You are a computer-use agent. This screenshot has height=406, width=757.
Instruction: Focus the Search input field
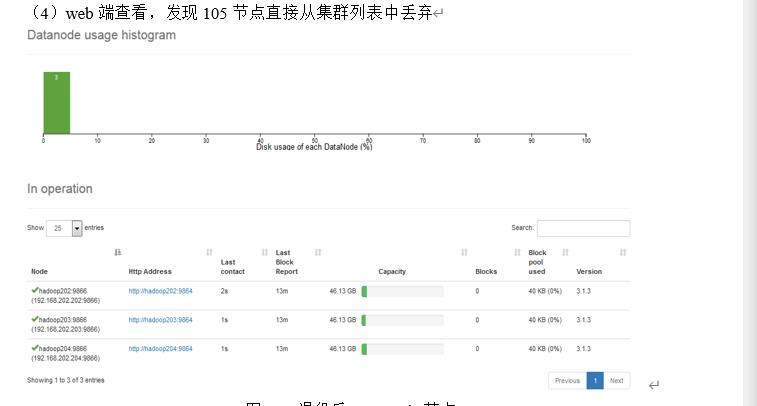pyautogui.click(x=583, y=228)
